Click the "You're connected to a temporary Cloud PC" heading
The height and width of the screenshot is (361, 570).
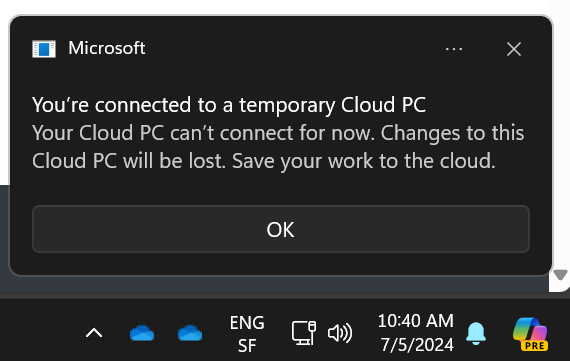[229, 105]
